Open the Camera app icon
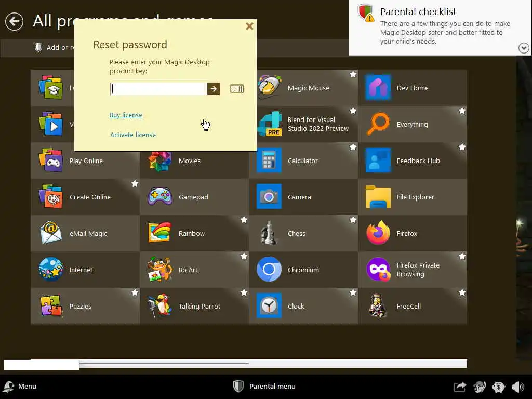 [x=269, y=197]
